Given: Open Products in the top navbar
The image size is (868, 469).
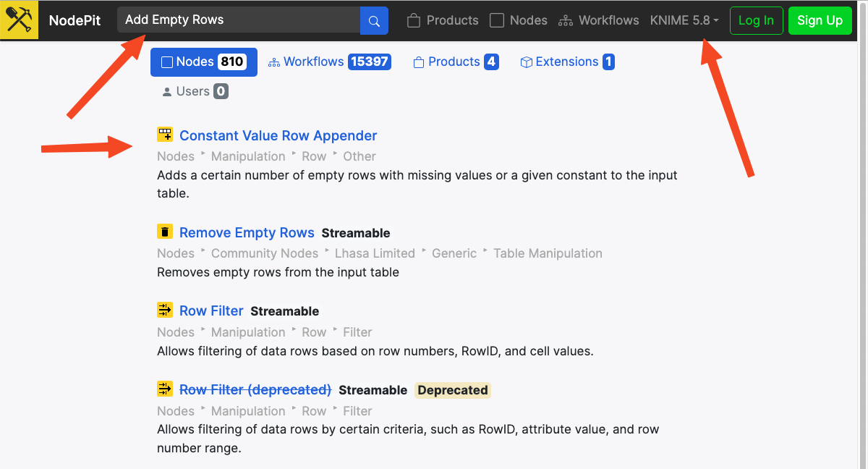Looking at the screenshot, I should coord(443,20).
